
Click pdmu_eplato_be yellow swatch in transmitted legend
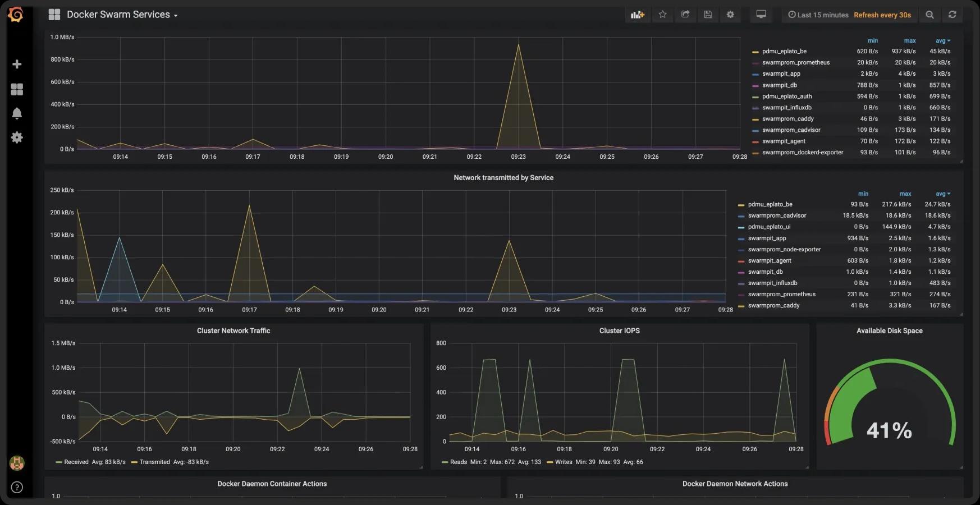pos(741,205)
